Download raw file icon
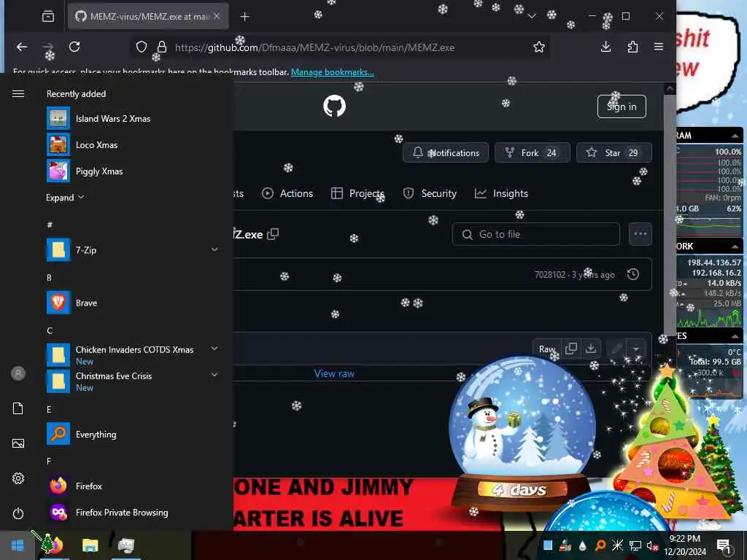This screenshot has height=560, width=747. pyautogui.click(x=591, y=349)
